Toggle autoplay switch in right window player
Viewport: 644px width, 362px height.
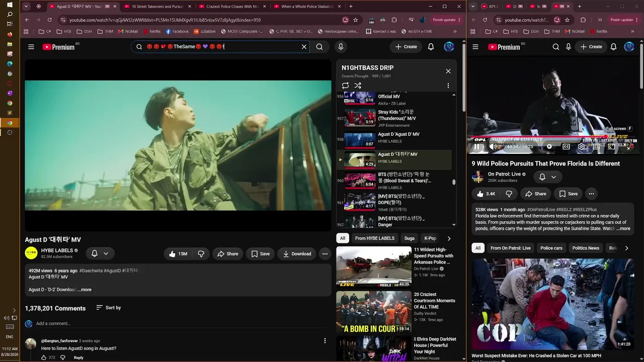click(x=549, y=146)
